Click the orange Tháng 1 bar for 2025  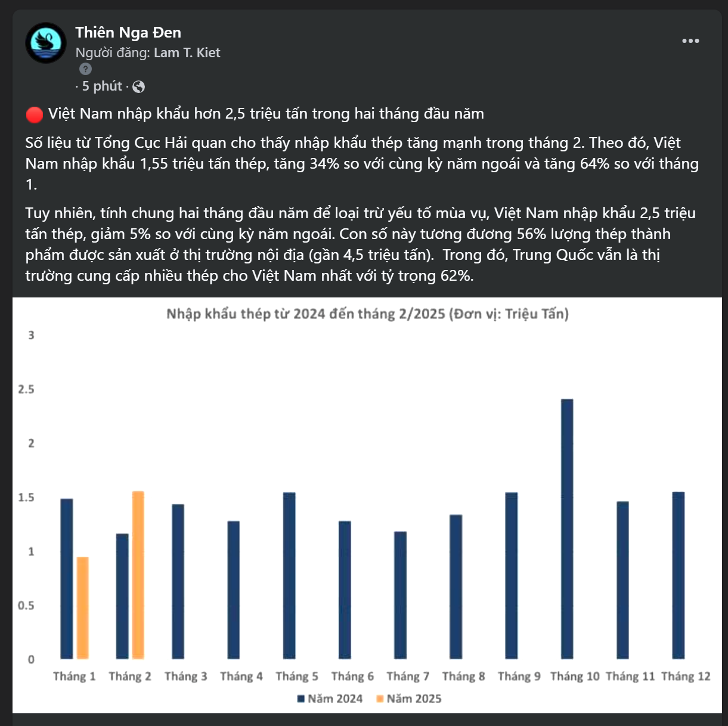click(x=82, y=608)
